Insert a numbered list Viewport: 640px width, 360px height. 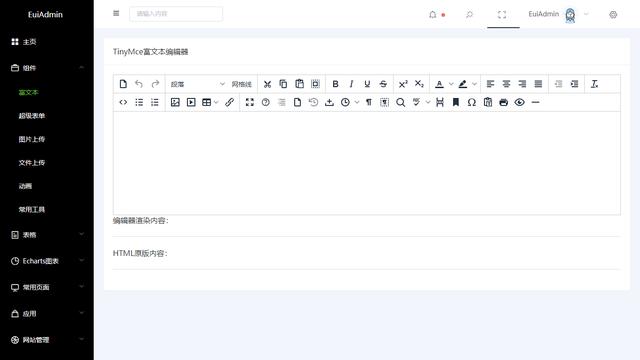coord(155,102)
